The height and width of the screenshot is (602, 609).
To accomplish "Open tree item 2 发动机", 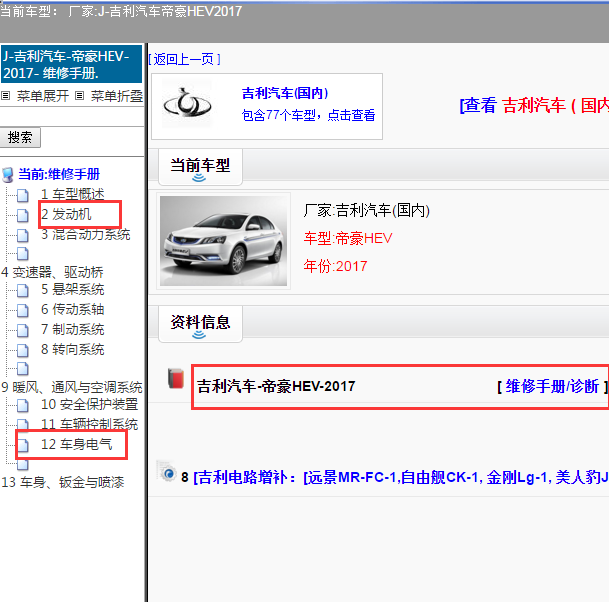I will pyautogui.click(x=66, y=214).
